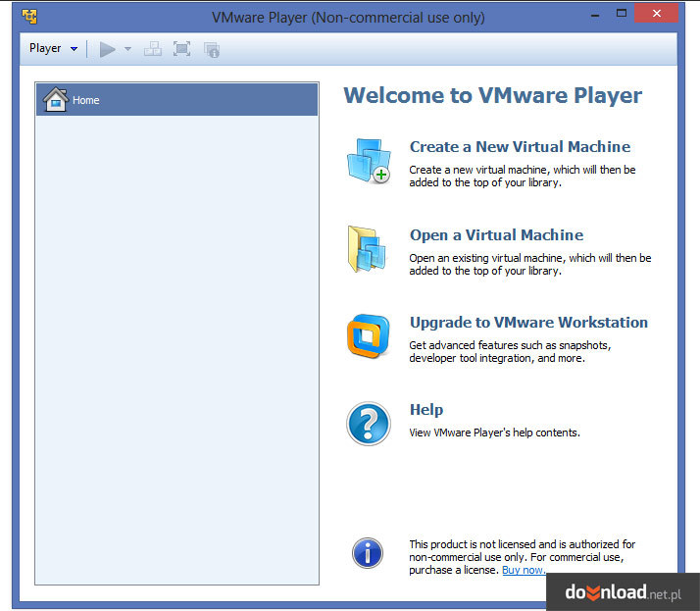Expand the power options arrow beside Play
Viewport: 700px width, 611px height.
coord(127,49)
